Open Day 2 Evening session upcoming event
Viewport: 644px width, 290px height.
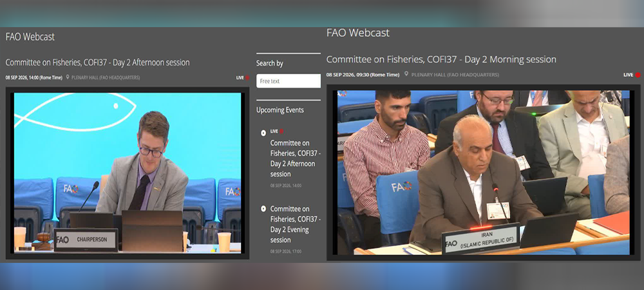click(x=296, y=224)
